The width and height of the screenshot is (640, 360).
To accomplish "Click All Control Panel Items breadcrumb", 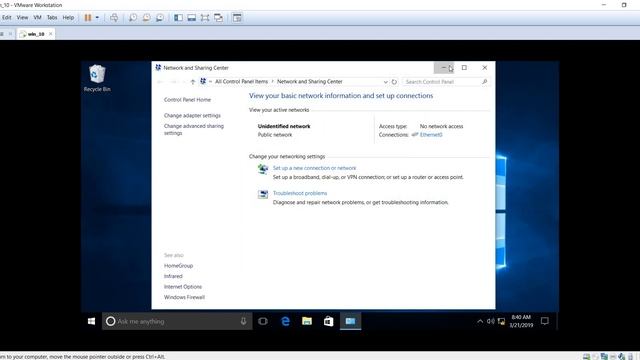I will (242, 82).
